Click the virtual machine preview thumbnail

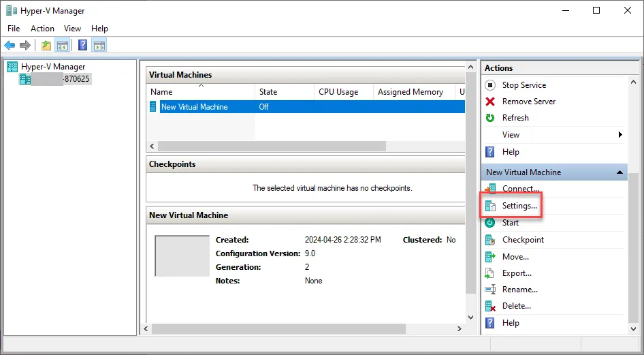[182, 256]
